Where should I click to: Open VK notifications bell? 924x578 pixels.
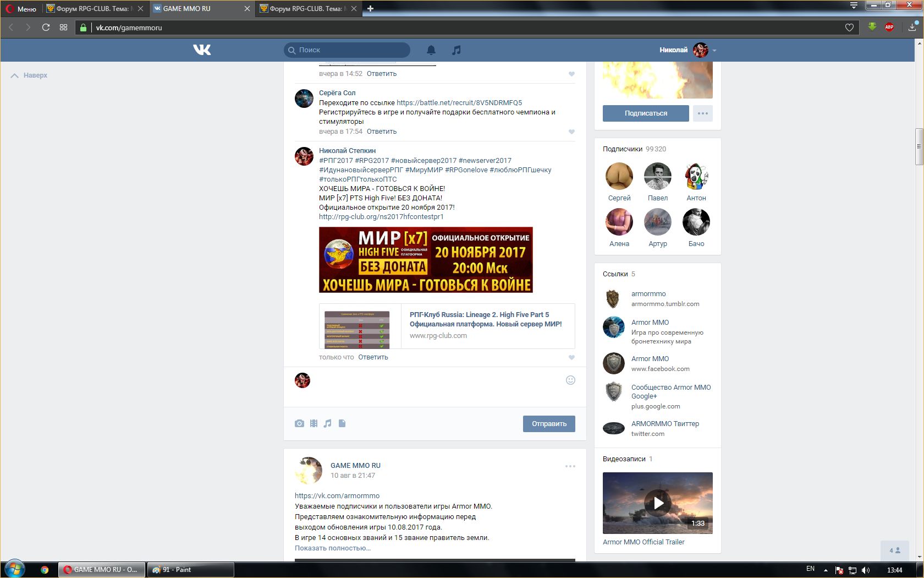(431, 50)
